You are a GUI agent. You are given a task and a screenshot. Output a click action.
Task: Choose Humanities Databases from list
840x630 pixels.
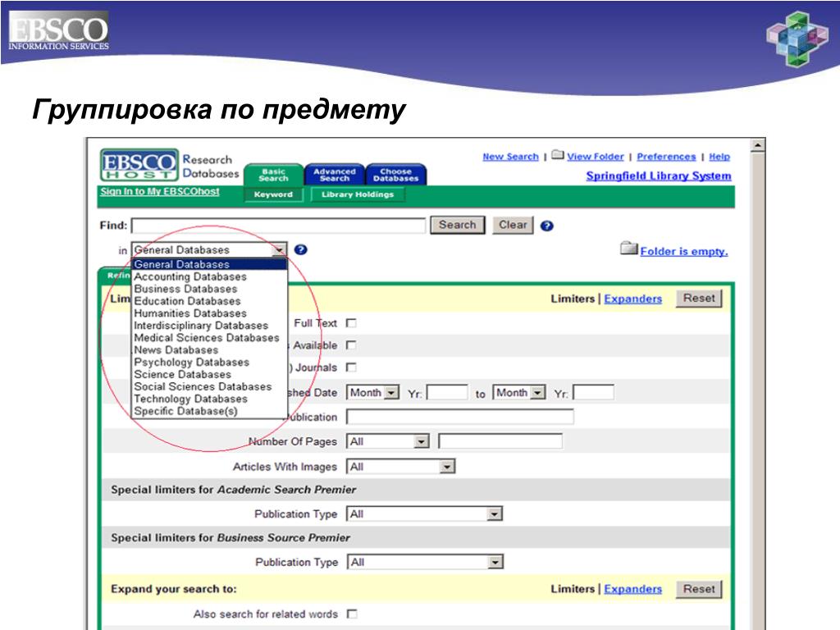[190, 313]
